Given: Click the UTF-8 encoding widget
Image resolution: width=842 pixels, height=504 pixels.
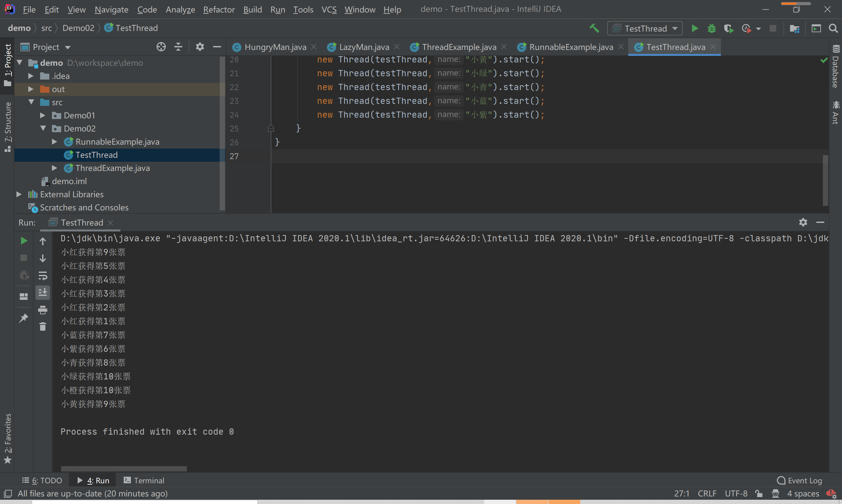Looking at the screenshot, I should pyautogui.click(x=736, y=493).
